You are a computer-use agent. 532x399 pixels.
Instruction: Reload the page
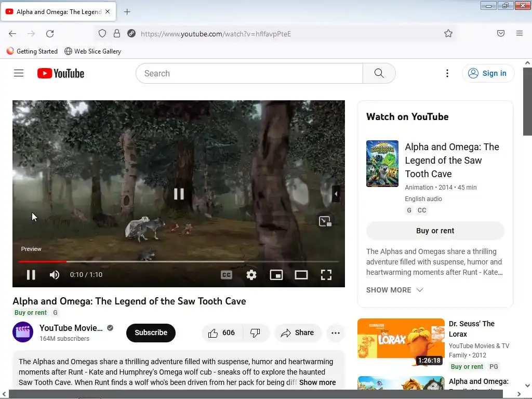click(x=50, y=34)
